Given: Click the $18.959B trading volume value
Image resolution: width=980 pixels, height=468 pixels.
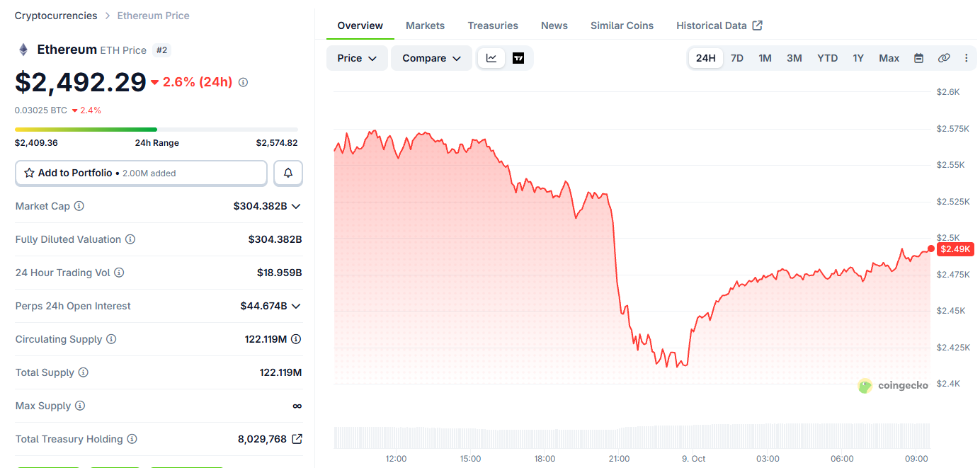Looking at the screenshot, I should tap(280, 273).
